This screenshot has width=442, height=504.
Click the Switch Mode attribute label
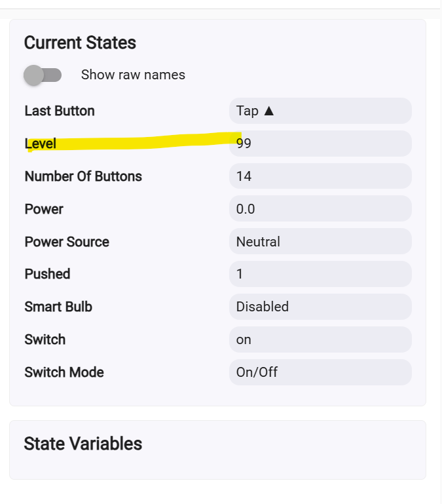(64, 372)
